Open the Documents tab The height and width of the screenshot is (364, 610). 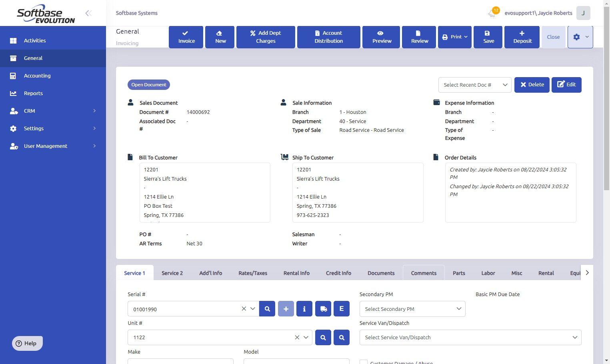(381, 273)
